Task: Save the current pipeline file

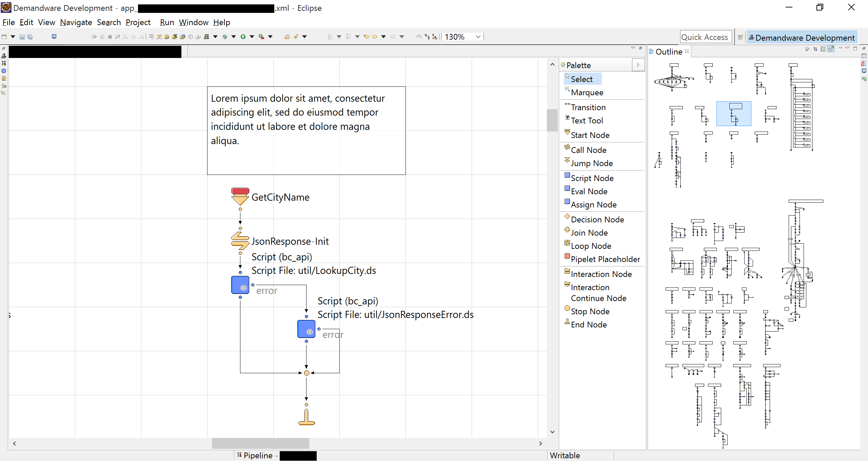Action: tap(22, 37)
